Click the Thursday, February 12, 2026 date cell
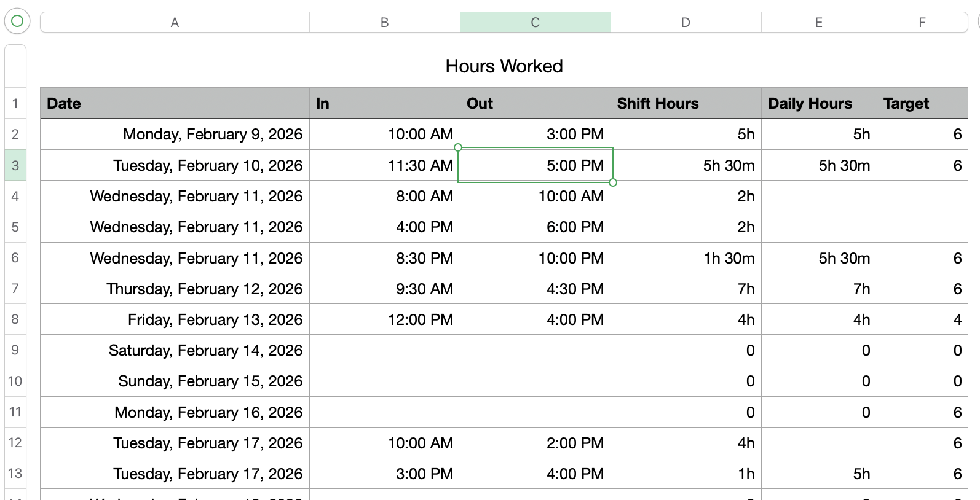 click(x=175, y=289)
